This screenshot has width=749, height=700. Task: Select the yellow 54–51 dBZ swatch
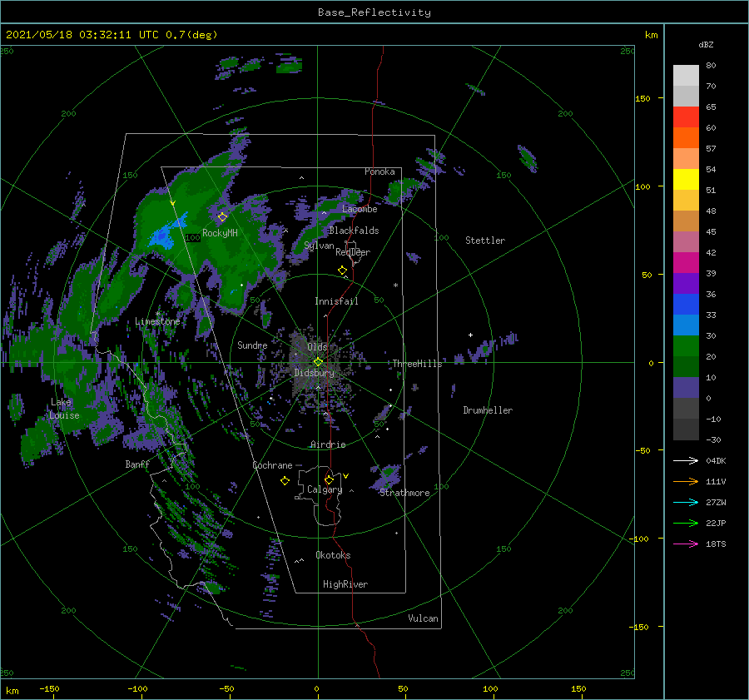tap(686, 180)
